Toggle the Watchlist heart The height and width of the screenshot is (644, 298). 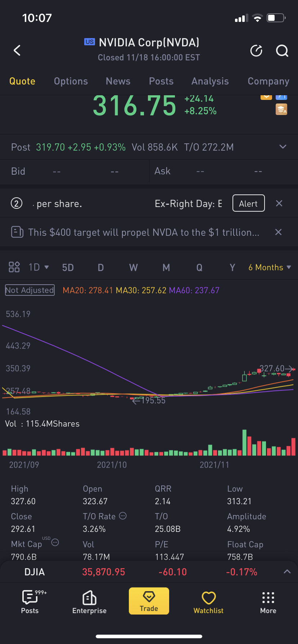[x=209, y=602]
